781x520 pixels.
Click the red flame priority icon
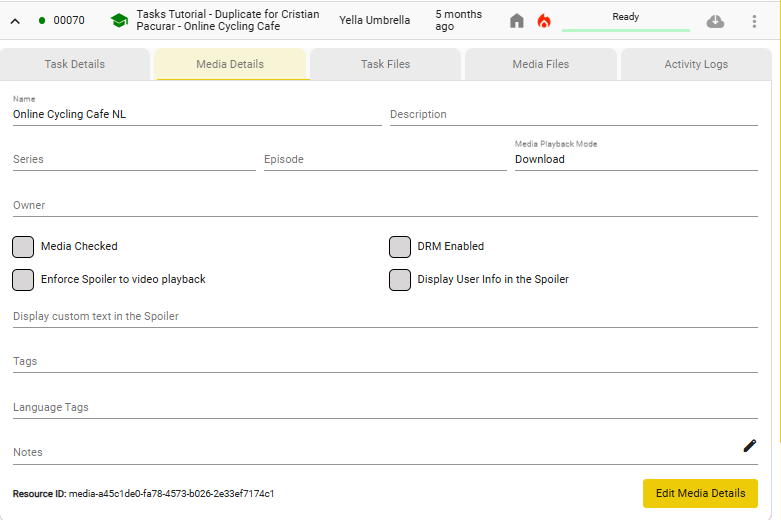[x=544, y=20]
